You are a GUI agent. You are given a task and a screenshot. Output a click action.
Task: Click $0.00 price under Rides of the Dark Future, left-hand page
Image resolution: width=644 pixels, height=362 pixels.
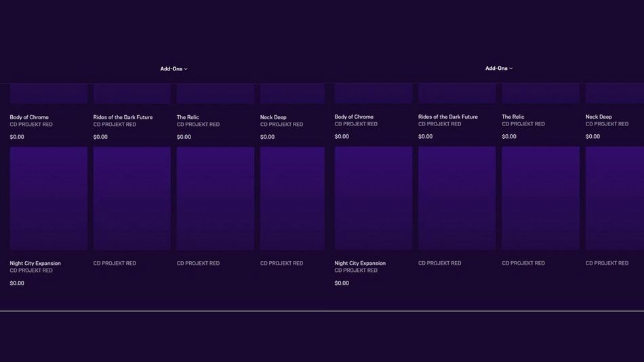coord(100,137)
